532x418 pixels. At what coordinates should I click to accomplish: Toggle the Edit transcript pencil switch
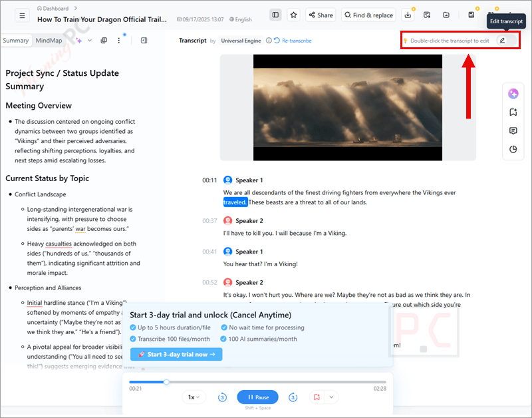(x=507, y=41)
